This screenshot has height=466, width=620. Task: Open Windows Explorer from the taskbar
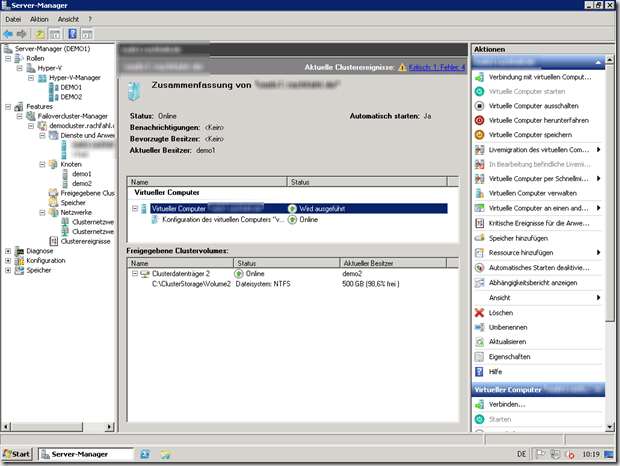[165, 455]
